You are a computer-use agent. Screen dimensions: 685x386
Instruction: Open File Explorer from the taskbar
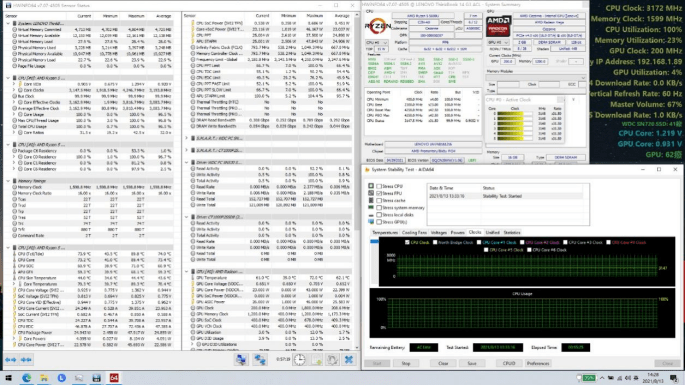coord(44,378)
